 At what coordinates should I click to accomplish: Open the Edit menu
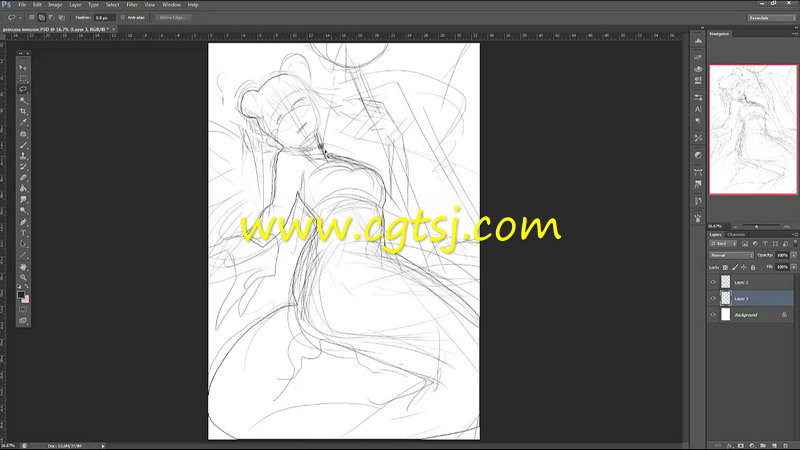point(37,5)
